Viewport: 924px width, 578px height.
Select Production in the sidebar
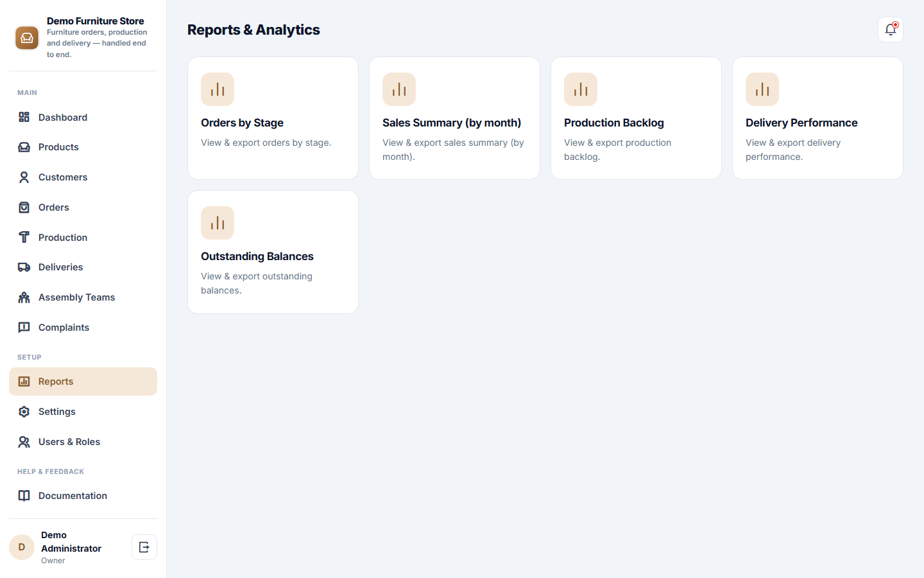tap(83, 238)
